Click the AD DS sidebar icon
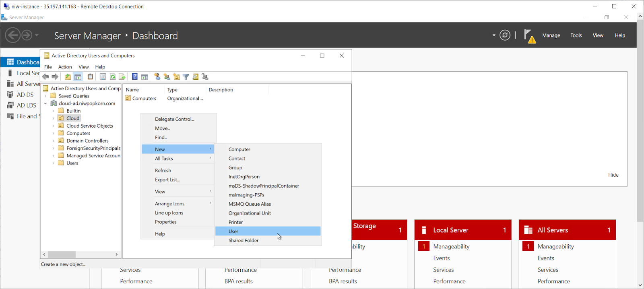The width and height of the screenshot is (644, 289). pos(10,95)
